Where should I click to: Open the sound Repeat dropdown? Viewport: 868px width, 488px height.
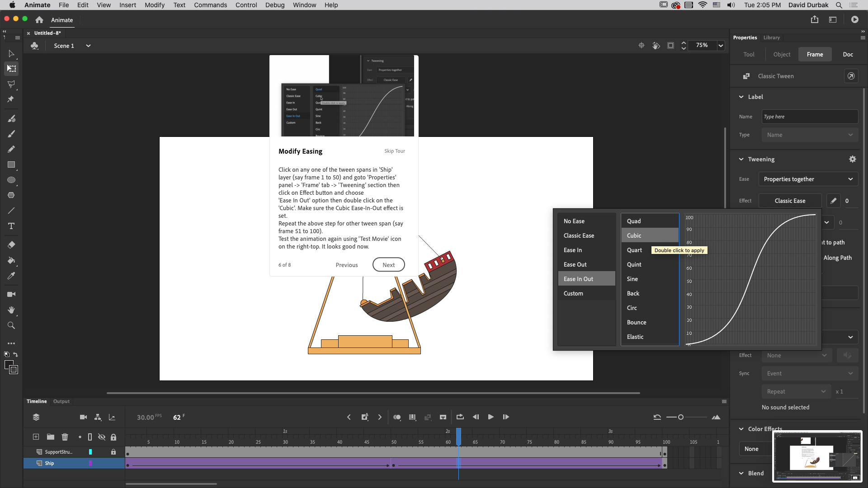pyautogui.click(x=797, y=391)
